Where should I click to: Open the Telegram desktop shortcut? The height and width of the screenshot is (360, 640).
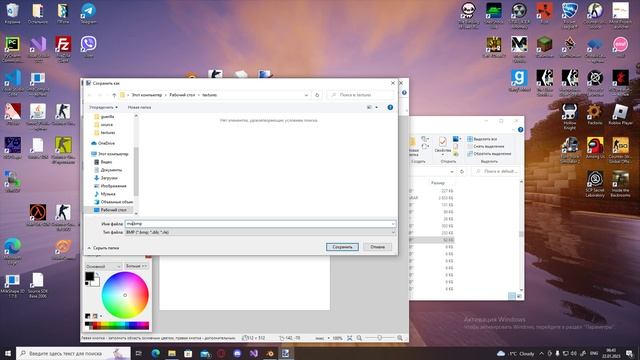tap(88, 13)
